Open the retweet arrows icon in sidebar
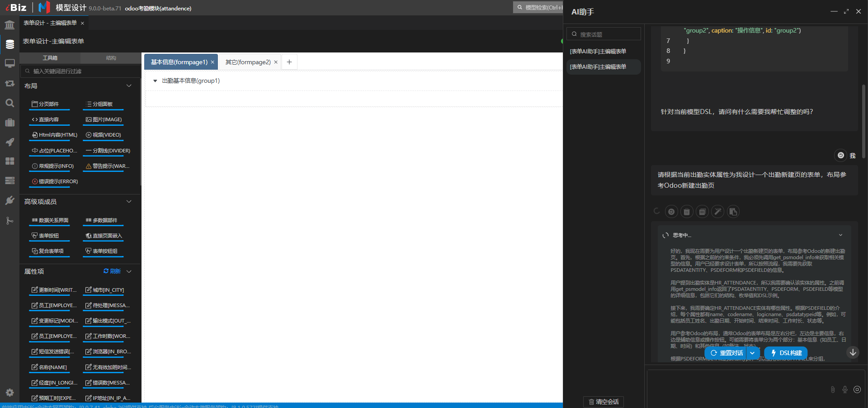The width and height of the screenshot is (868, 408). [9, 83]
